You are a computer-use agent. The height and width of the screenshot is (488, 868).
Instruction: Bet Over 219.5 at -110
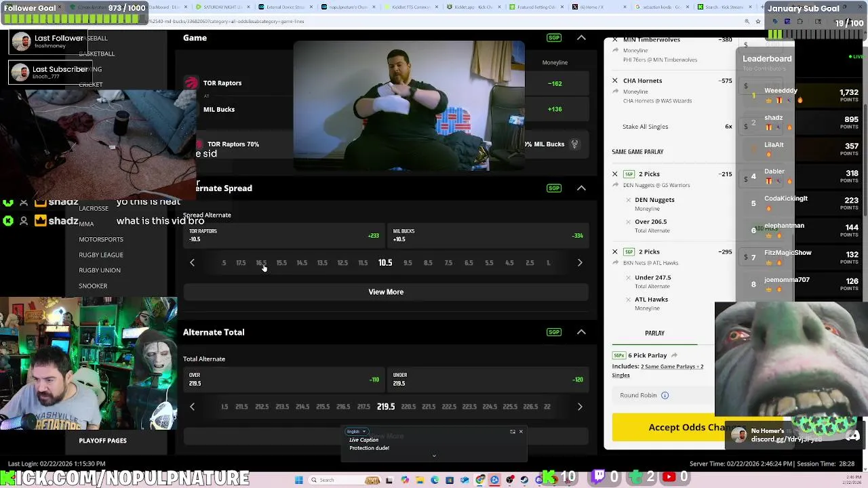tap(285, 380)
